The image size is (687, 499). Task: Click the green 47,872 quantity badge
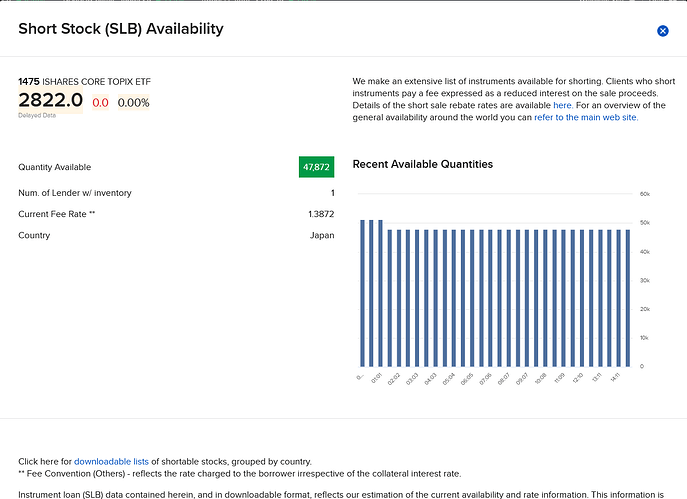(x=316, y=167)
